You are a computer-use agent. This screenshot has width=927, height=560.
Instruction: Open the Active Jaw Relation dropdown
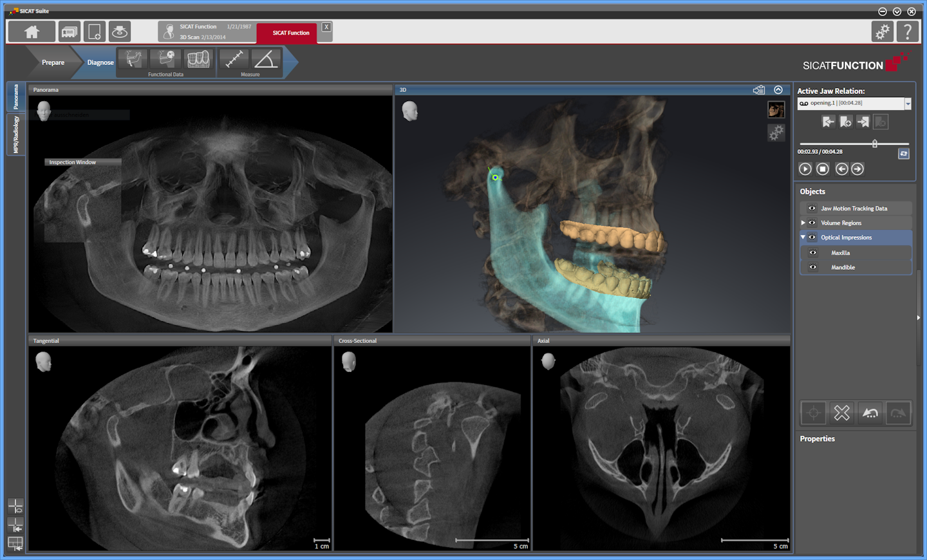click(x=908, y=104)
